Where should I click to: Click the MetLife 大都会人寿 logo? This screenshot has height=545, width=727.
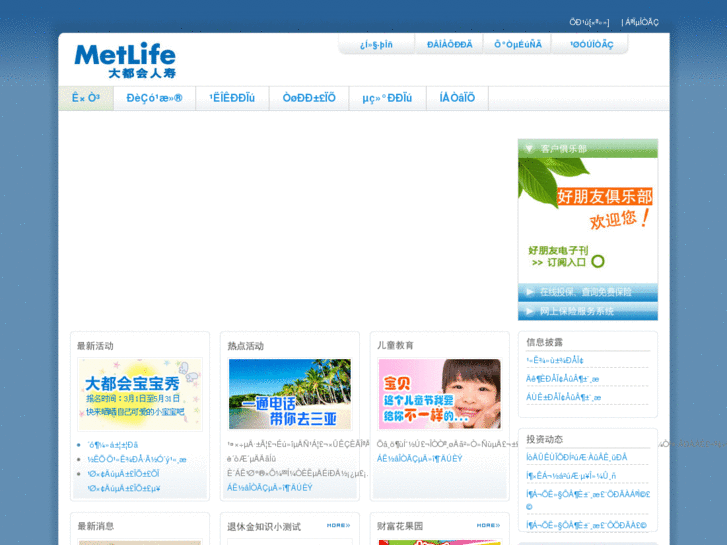(x=125, y=60)
